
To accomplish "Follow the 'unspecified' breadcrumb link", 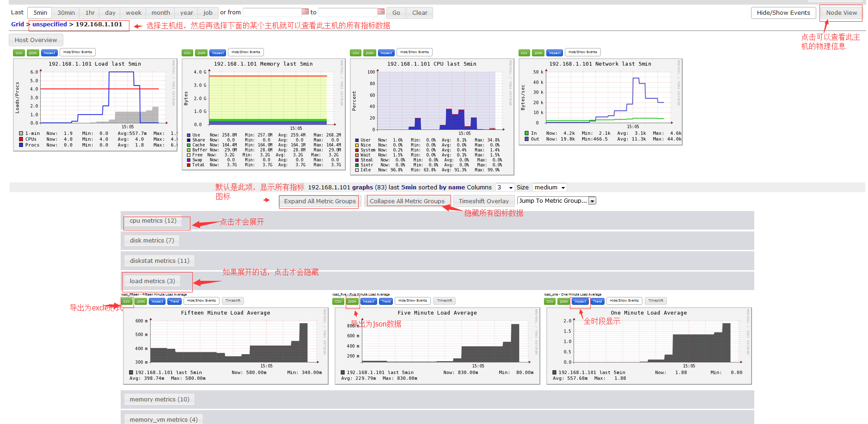I will click(x=49, y=24).
